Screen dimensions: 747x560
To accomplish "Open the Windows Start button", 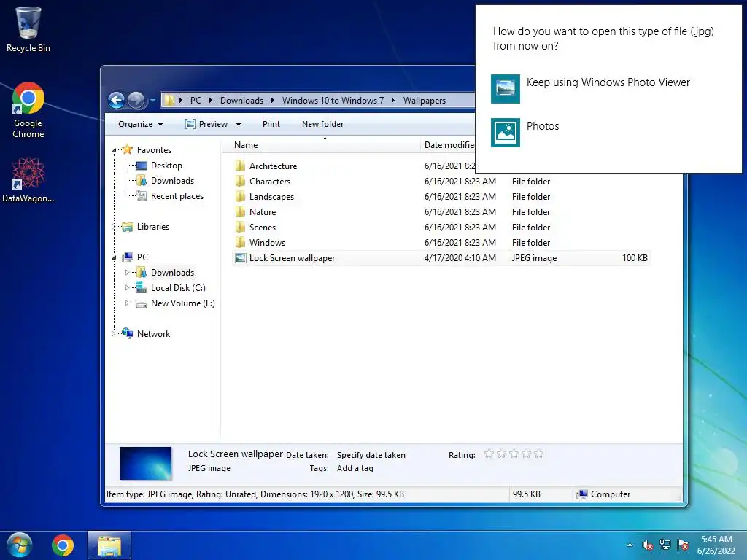I will click(20, 545).
